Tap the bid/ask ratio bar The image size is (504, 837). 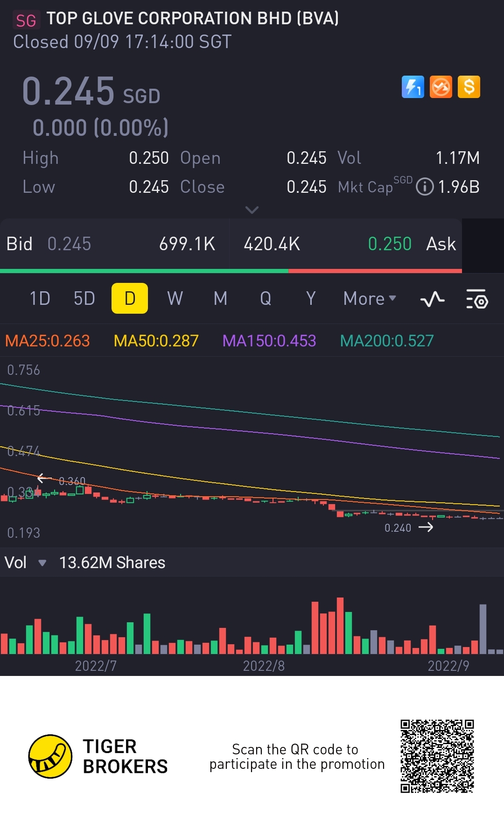point(231,271)
